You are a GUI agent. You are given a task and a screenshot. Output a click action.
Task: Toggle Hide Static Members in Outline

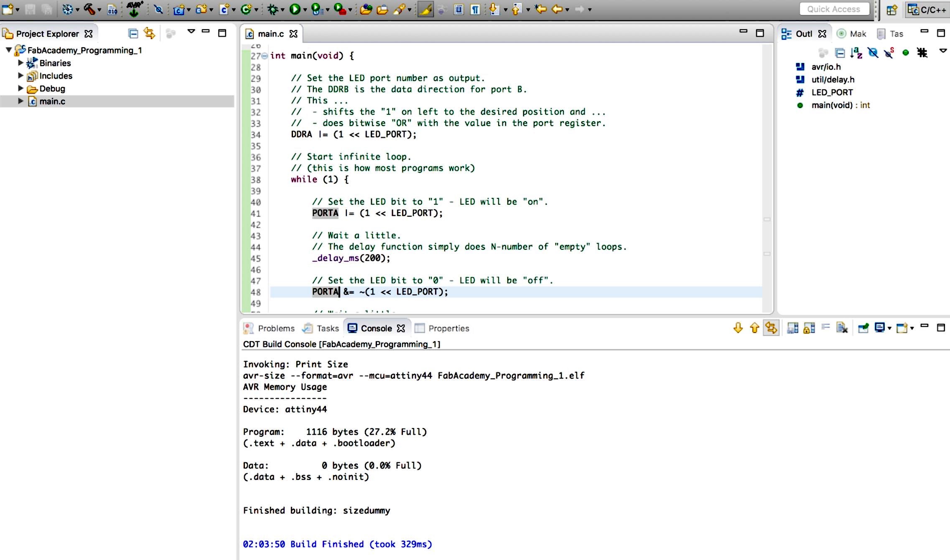tap(889, 53)
